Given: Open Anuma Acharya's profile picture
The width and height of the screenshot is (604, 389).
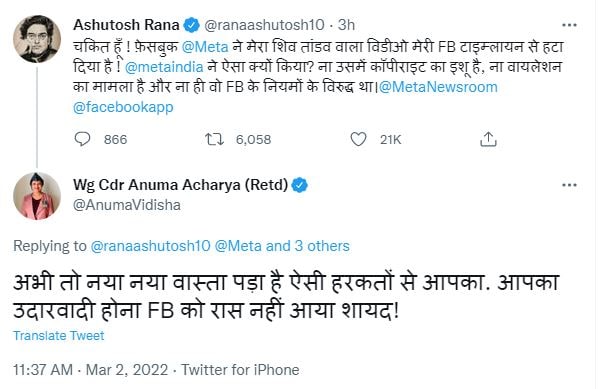Looking at the screenshot, I should [x=37, y=196].
